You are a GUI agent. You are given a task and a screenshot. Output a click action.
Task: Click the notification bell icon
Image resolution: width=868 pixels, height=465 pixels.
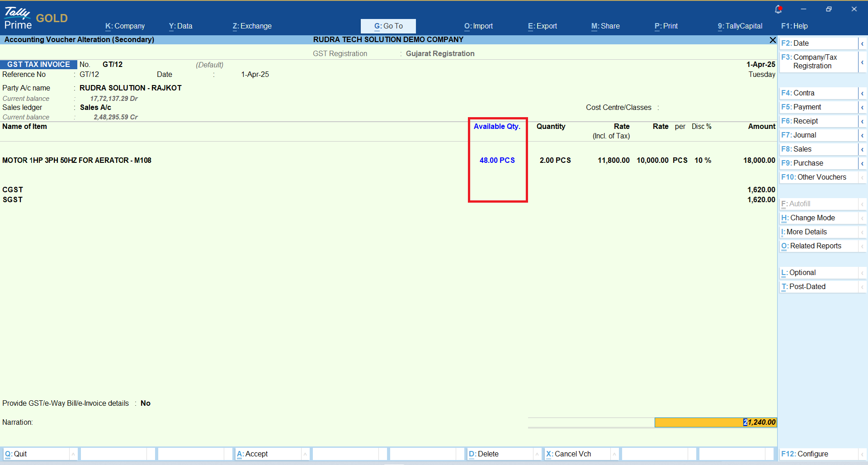pos(778,9)
